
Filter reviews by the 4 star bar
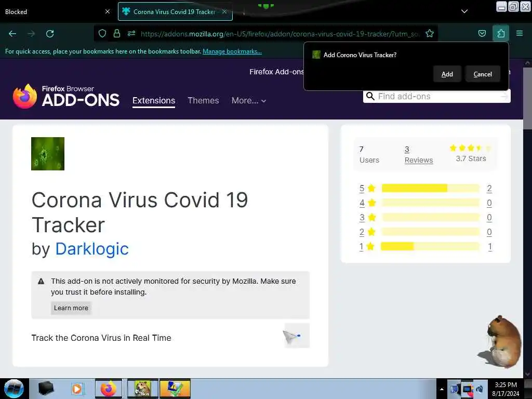pos(430,203)
